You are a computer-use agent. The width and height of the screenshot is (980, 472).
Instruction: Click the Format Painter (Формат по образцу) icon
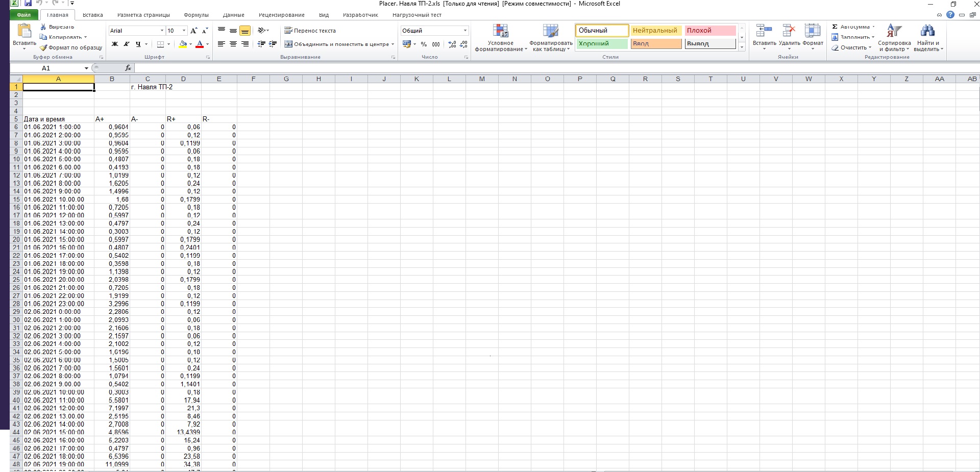click(44, 48)
